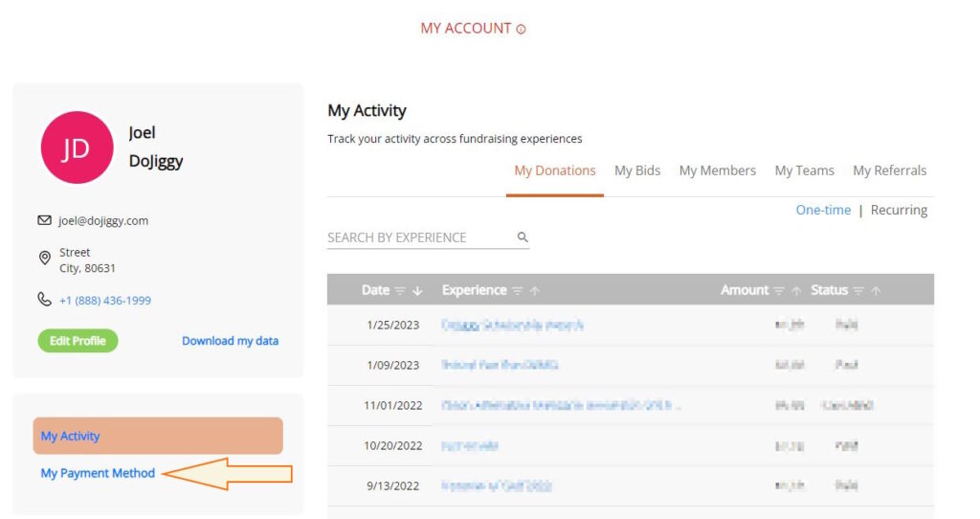
Task: Click the email envelope icon
Action: tap(44, 220)
